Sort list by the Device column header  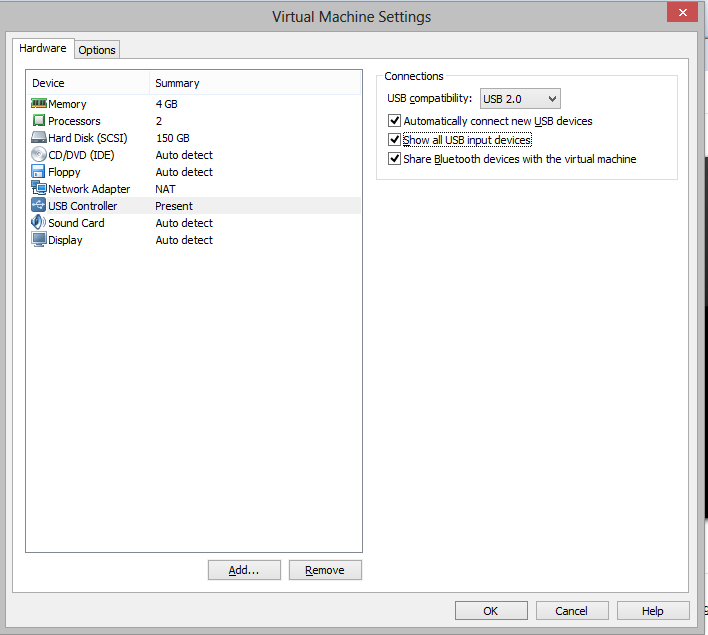(88, 83)
